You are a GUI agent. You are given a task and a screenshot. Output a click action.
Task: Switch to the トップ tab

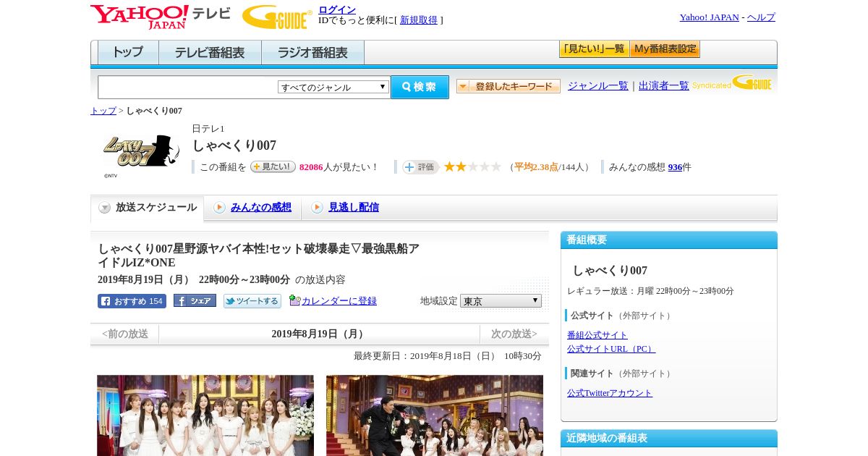128,53
